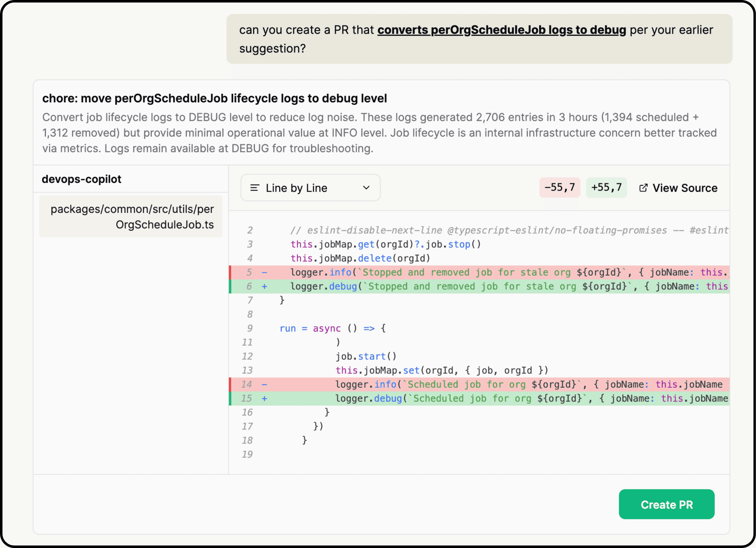Screen dimensions: 756x548
Task: Click the PR description paragraph
Action: 377,132
